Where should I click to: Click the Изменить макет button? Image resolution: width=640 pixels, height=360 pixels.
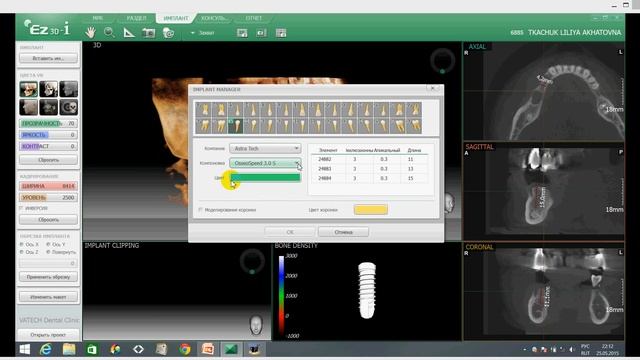point(48,297)
